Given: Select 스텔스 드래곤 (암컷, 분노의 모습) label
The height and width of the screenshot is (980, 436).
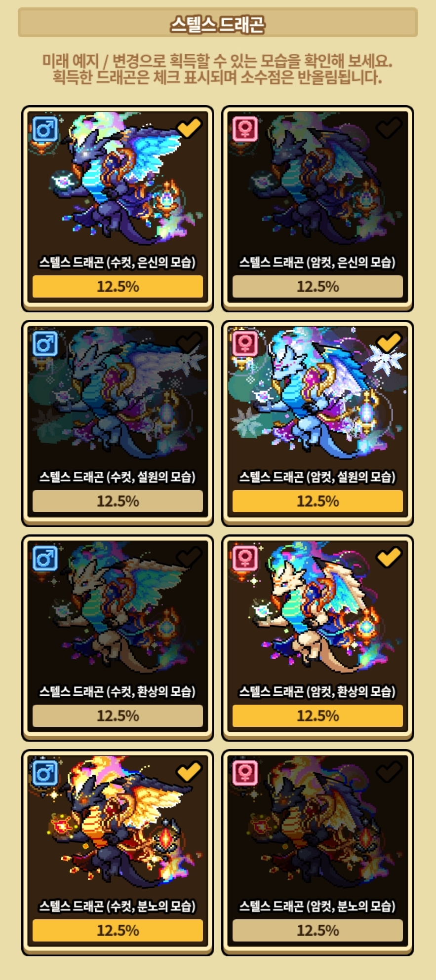Looking at the screenshot, I should click(317, 906).
